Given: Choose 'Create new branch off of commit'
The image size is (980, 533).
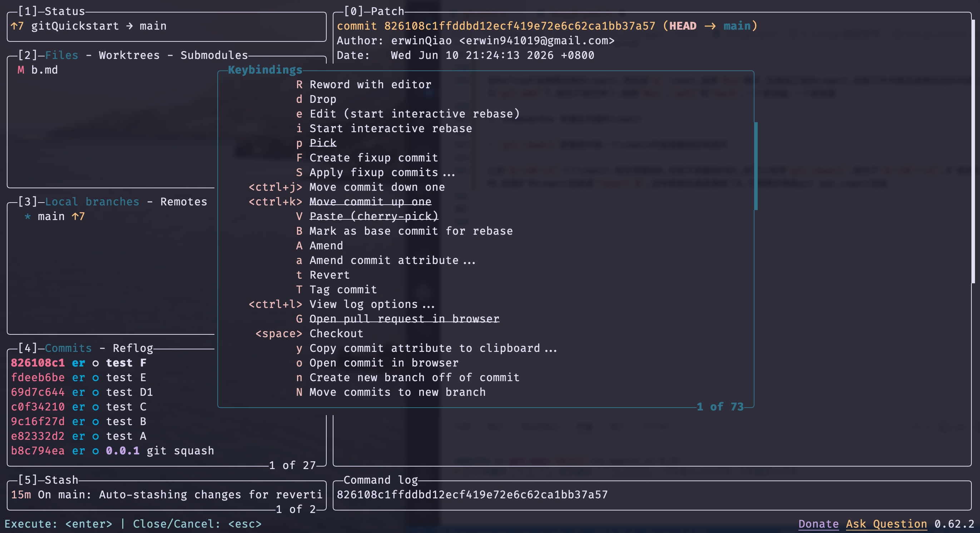Looking at the screenshot, I should 407,378.
